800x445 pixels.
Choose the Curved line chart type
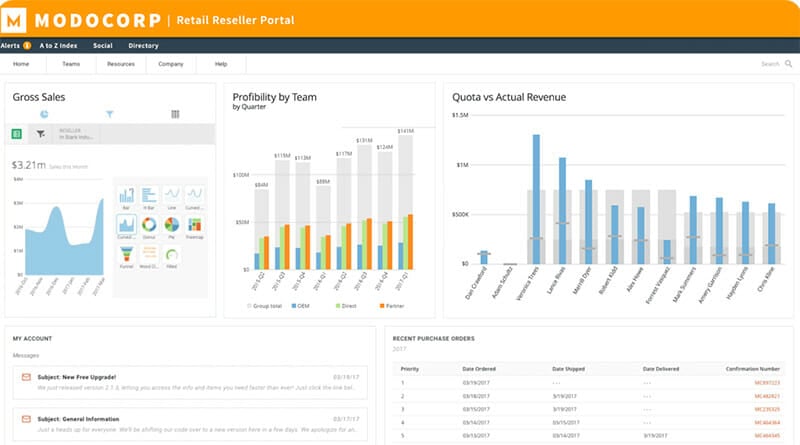[x=194, y=197]
